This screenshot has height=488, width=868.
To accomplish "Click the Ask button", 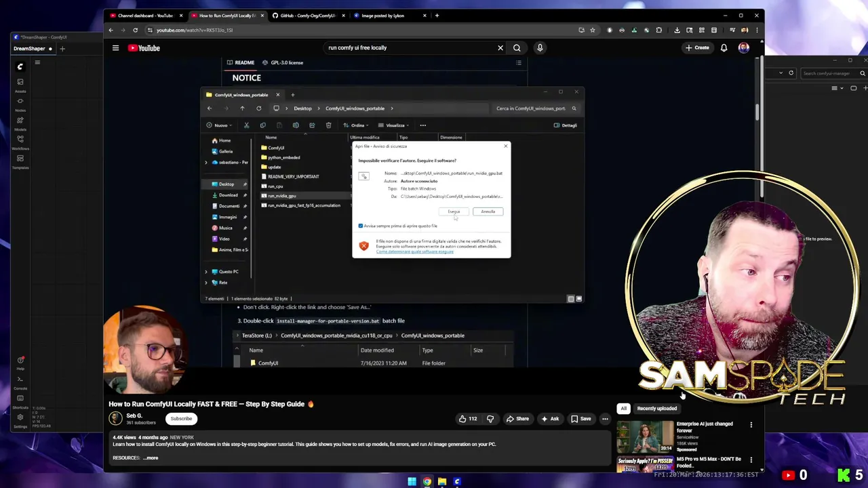I will point(550,419).
